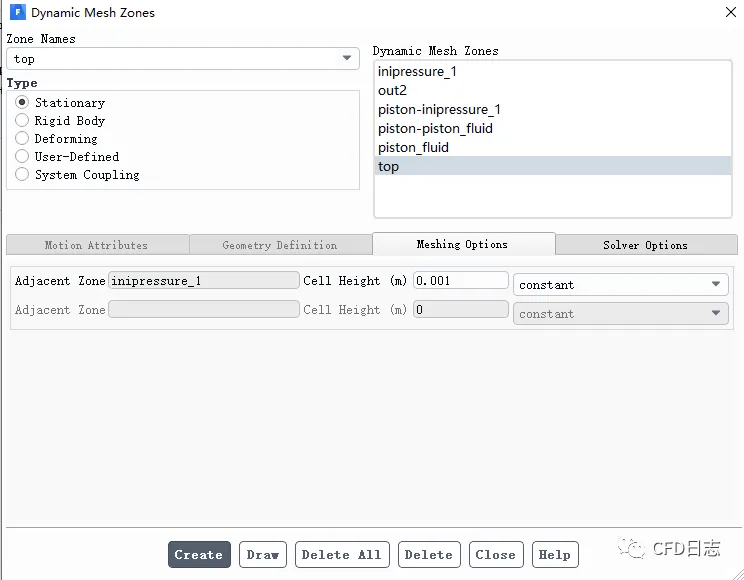Select inipressure_1 in Dynamic Mesh Zones list

(x=417, y=72)
